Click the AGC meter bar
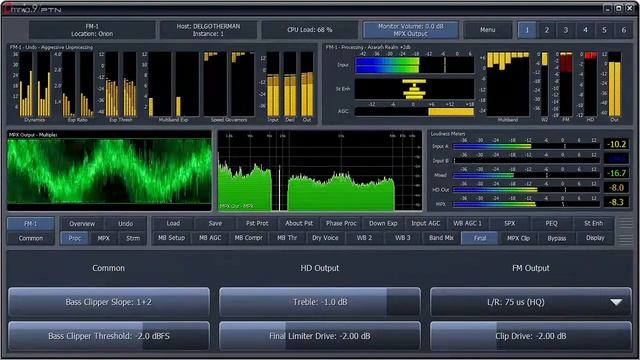This screenshot has width=640, height=360. 415,111
